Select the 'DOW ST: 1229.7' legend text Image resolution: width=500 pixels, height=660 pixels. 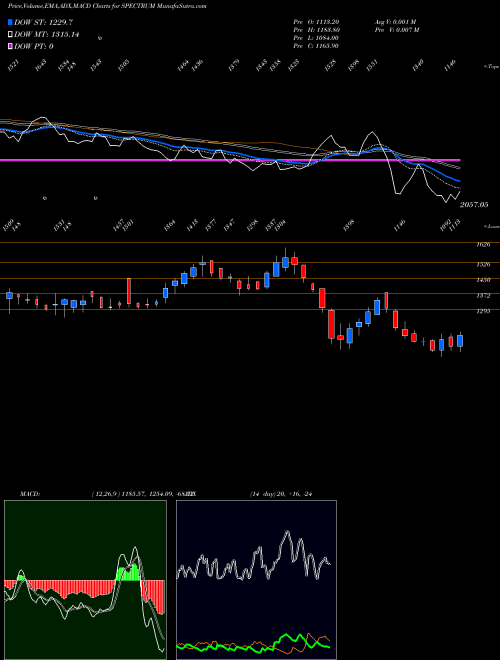[43, 22]
